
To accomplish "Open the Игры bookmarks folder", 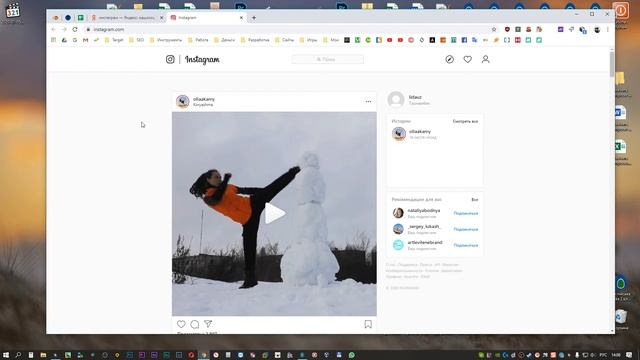I will pyautogui.click(x=309, y=40).
